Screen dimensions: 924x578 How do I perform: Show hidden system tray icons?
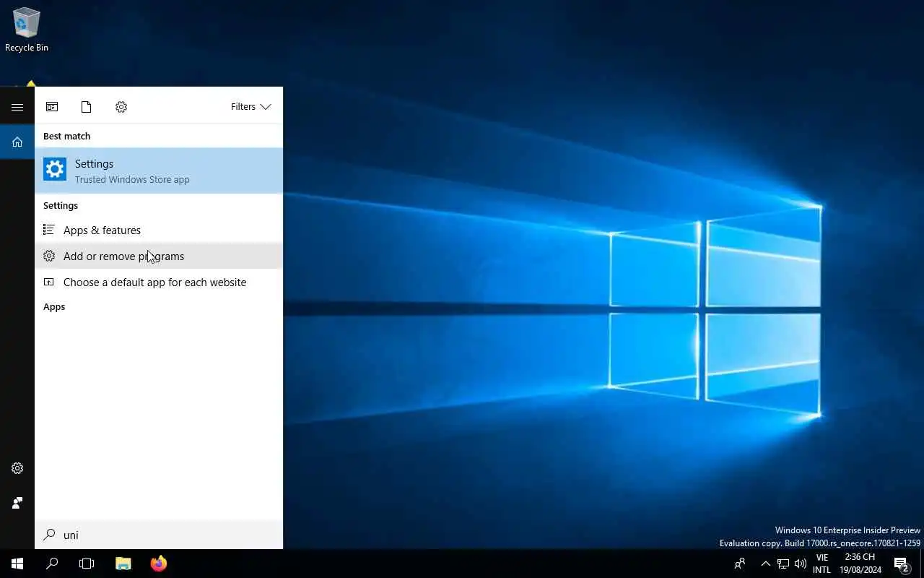tap(766, 564)
